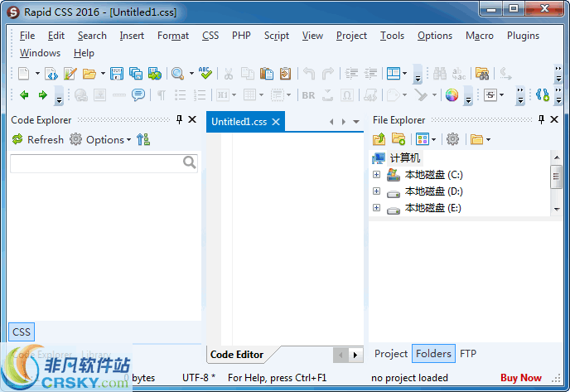Open the File menu
Viewport: 570px width, 392px height.
click(x=27, y=36)
